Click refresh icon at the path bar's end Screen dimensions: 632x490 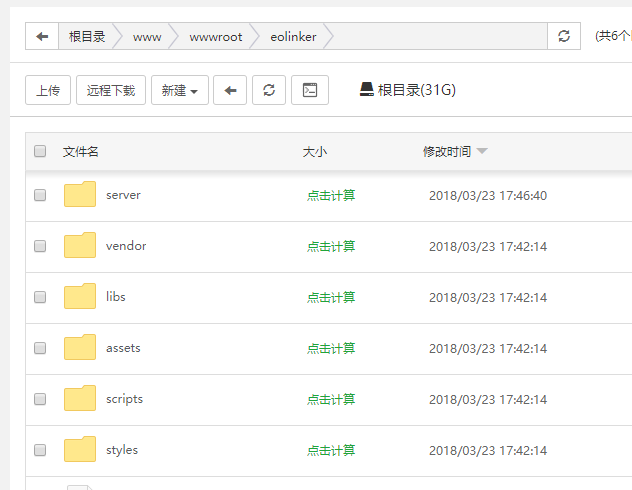pos(564,36)
